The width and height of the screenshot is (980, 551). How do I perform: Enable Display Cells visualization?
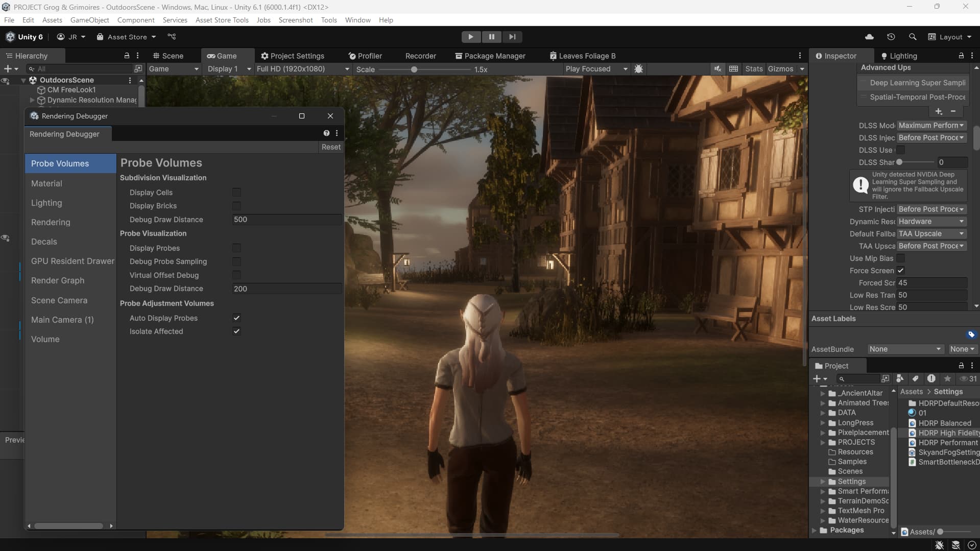pyautogui.click(x=236, y=193)
